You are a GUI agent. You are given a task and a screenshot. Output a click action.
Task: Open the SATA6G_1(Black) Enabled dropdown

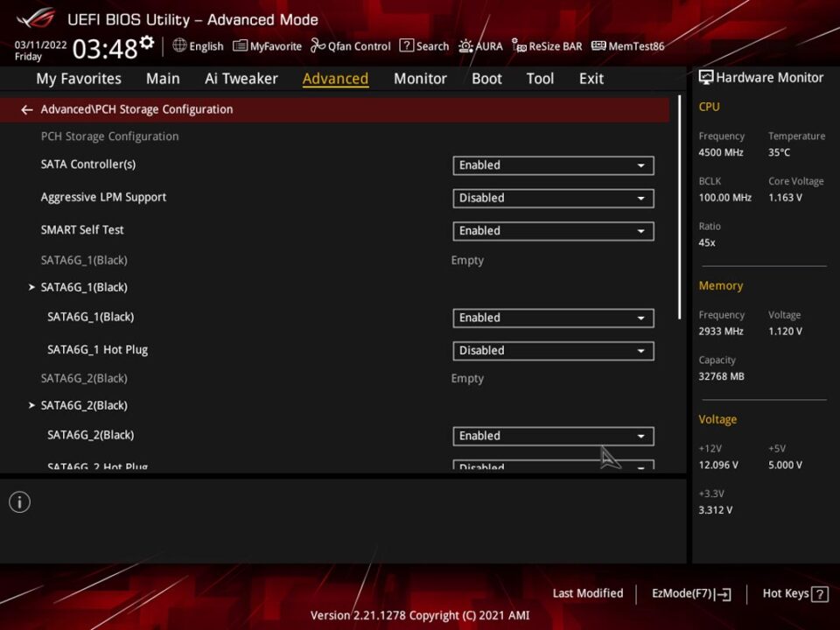pyautogui.click(x=553, y=318)
